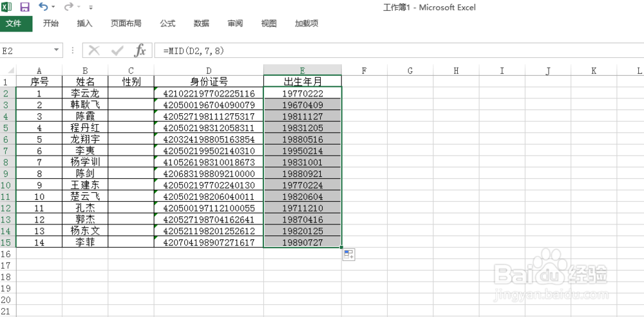Switch to the 数据 ribbon tab
The height and width of the screenshot is (317, 644).
[201, 23]
